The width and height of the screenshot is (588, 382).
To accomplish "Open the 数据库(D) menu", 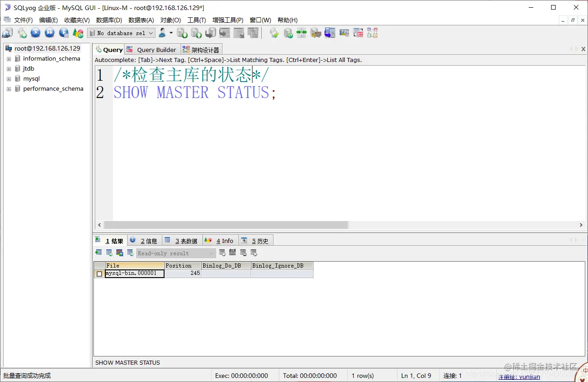I will pyautogui.click(x=109, y=20).
